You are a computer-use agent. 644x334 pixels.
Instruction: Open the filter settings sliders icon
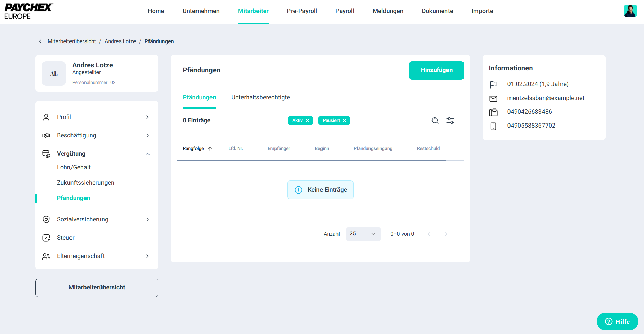(450, 121)
